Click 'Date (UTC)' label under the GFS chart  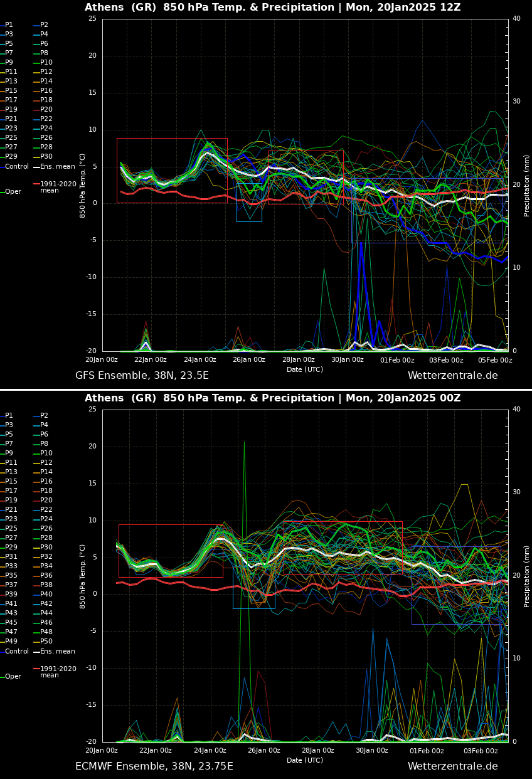pos(305,369)
